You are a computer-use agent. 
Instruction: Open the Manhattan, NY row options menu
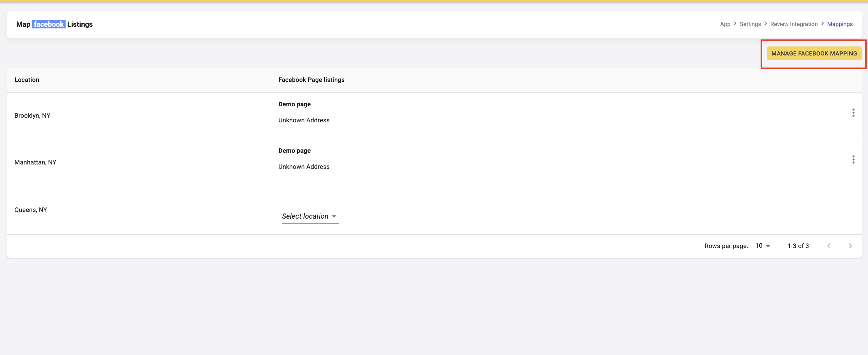point(853,159)
